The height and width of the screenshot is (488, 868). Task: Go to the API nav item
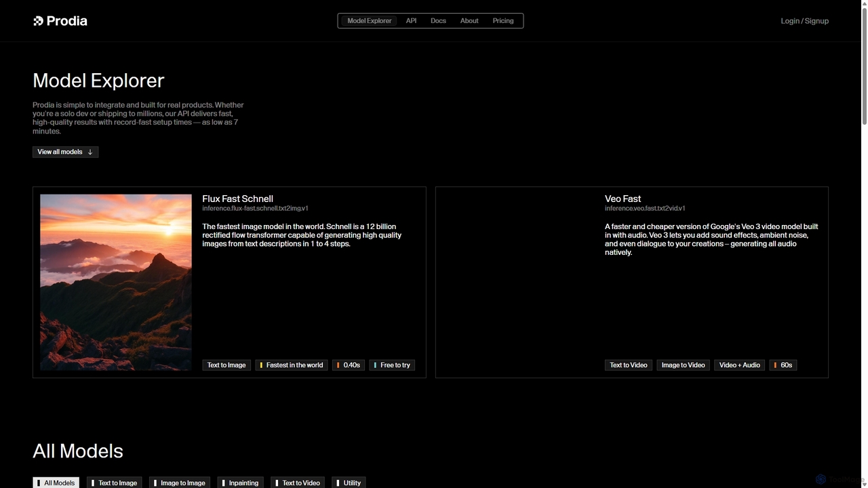411,21
